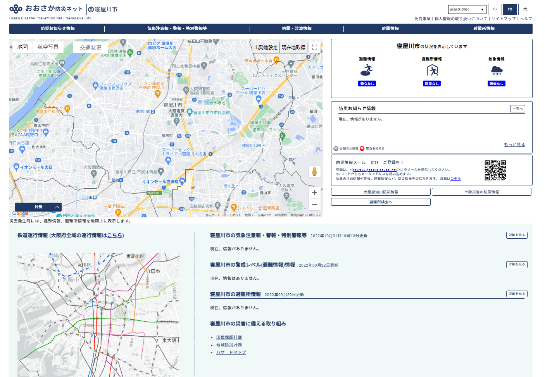Viewport: 545px width, 377px height.
Task: View details for alert level evacuation information
Action: tap(517, 265)
